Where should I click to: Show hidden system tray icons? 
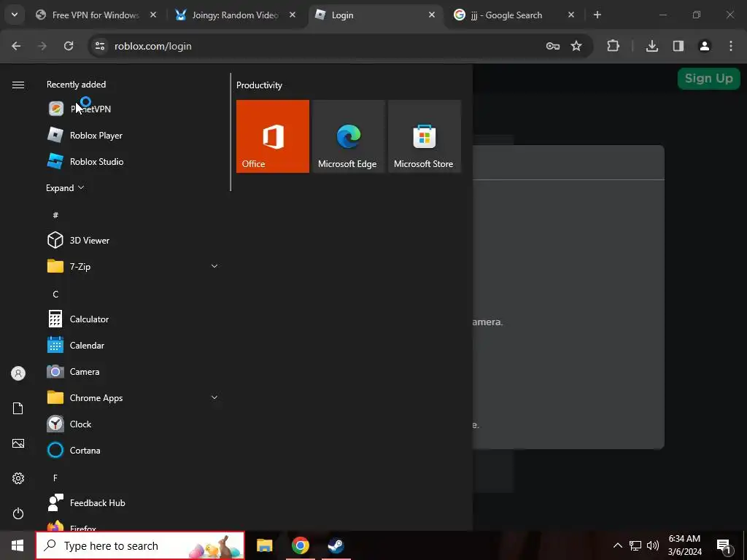pyautogui.click(x=617, y=545)
